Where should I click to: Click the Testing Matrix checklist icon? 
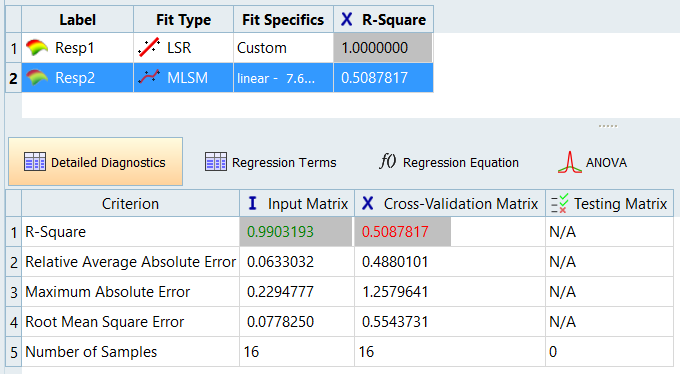click(559, 203)
